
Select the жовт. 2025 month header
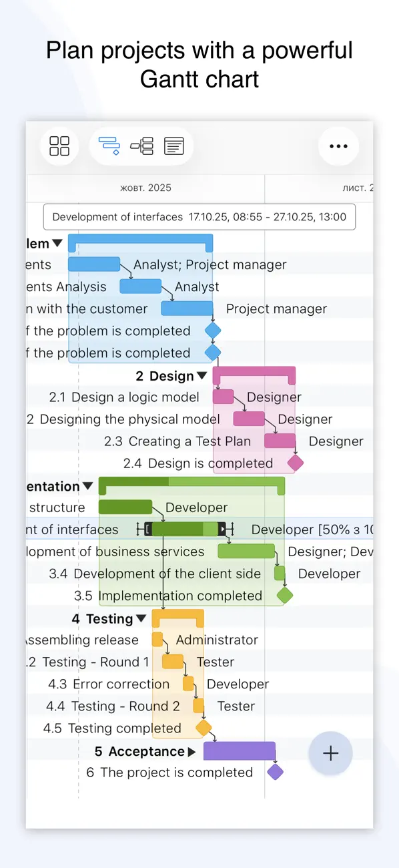coord(145,188)
